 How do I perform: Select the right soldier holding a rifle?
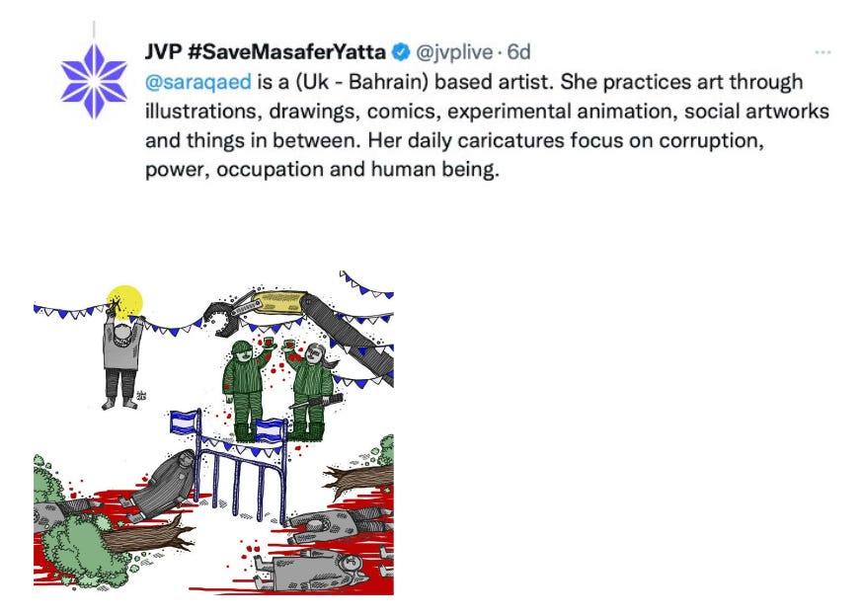tap(310, 390)
